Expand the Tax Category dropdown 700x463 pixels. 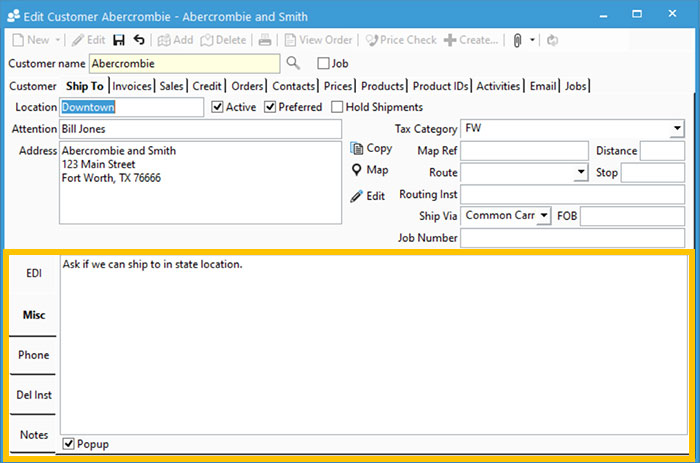(x=677, y=129)
